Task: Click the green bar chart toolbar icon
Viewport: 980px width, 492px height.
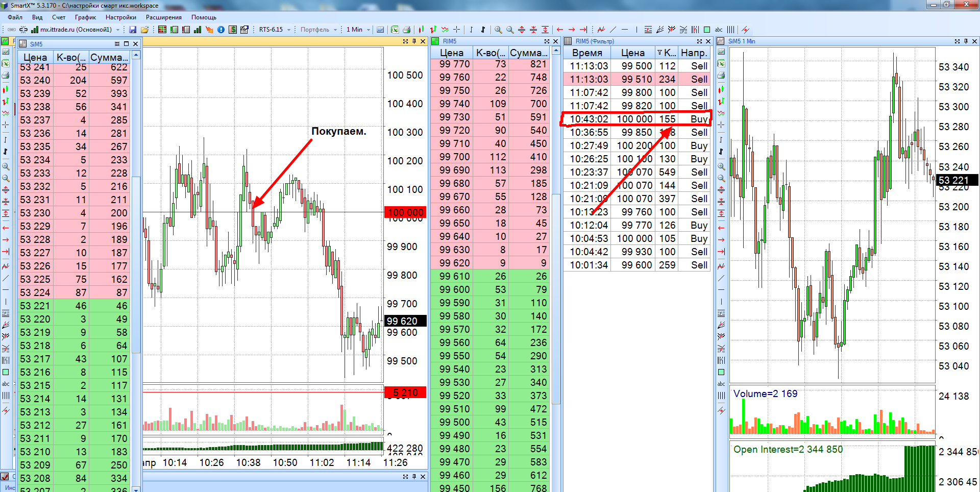Action: [x=198, y=30]
